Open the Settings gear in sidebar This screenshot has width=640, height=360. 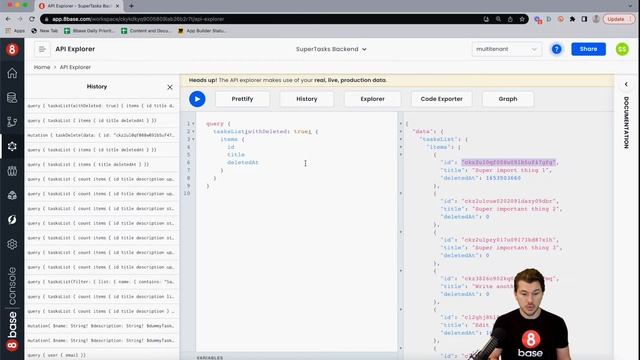tap(12, 244)
